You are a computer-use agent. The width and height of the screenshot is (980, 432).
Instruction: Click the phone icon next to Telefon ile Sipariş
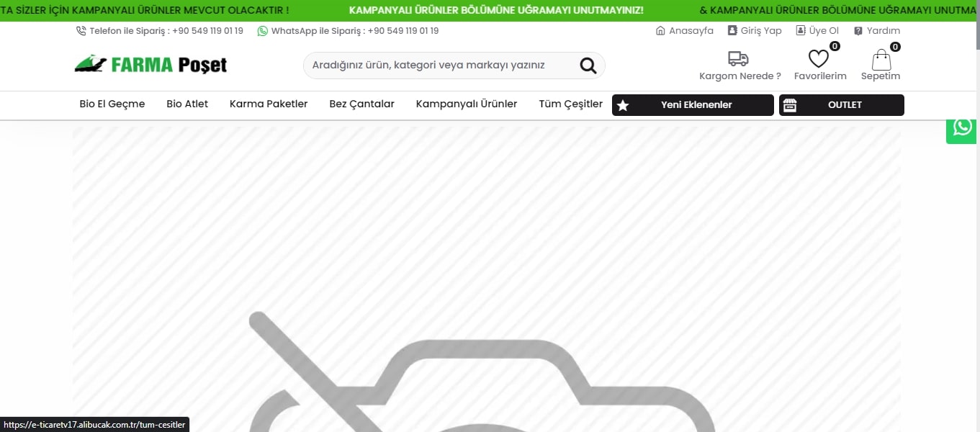point(81,31)
